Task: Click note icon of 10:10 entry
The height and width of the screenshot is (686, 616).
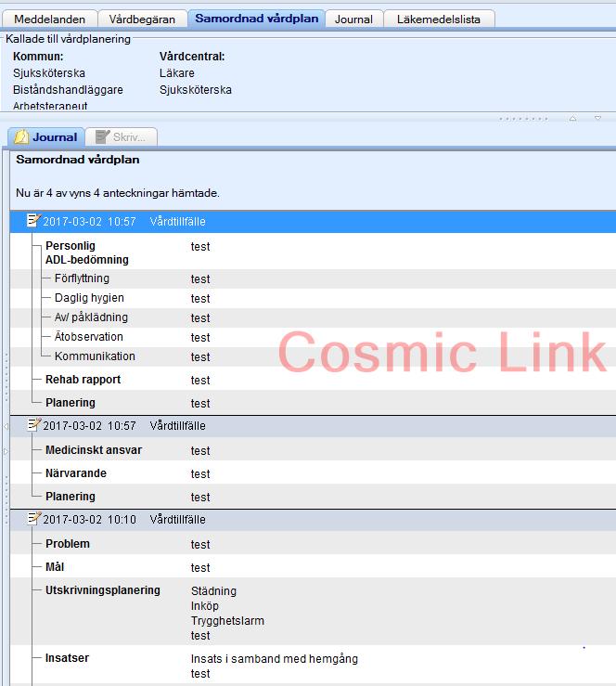Action: pos(33,518)
